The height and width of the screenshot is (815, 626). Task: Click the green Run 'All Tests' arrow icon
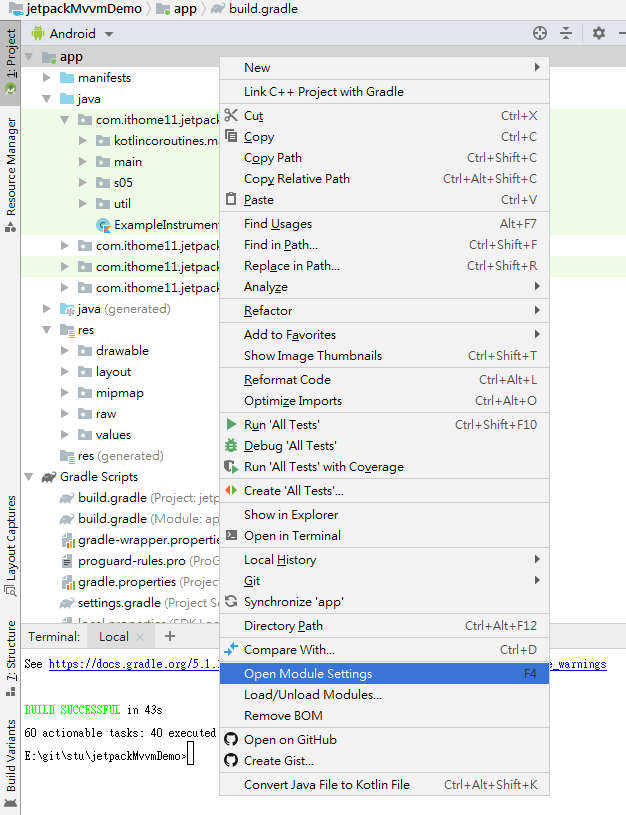click(231, 424)
